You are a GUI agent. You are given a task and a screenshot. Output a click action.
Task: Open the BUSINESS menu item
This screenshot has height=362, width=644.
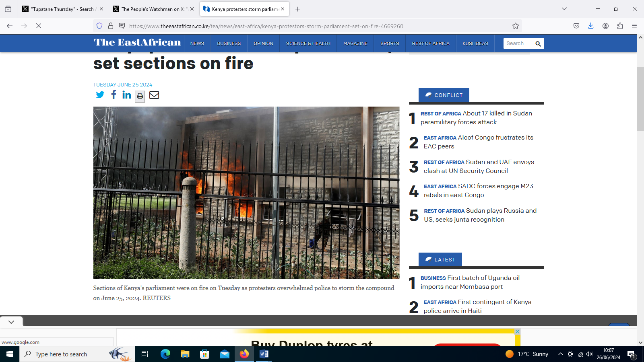pos(229,43)
